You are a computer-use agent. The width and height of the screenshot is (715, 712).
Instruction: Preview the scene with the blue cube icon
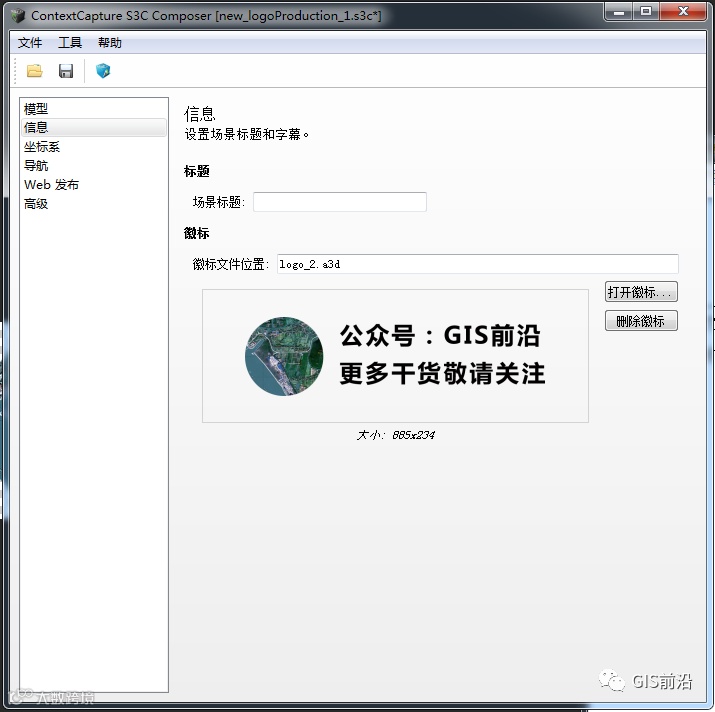(103, 71)
